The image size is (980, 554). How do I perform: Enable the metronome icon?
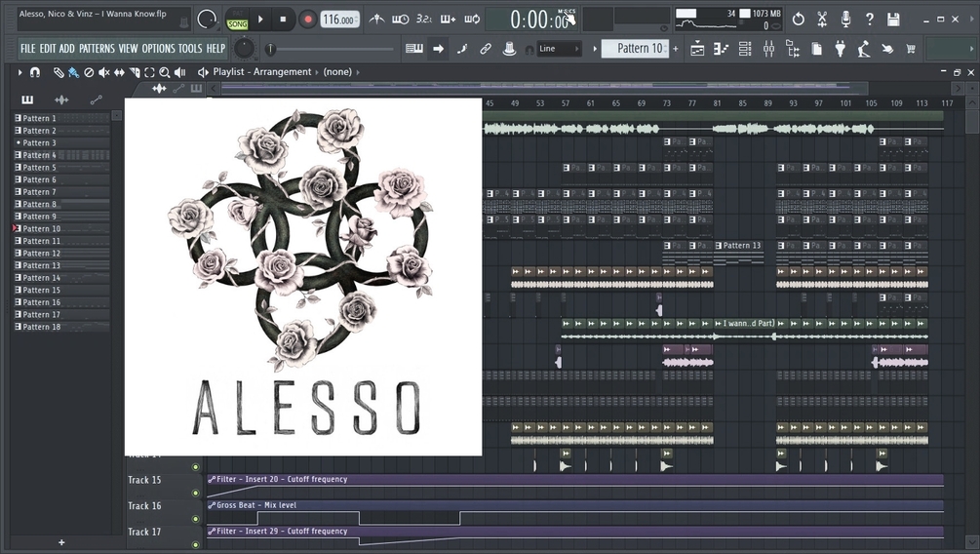point(376,20)
